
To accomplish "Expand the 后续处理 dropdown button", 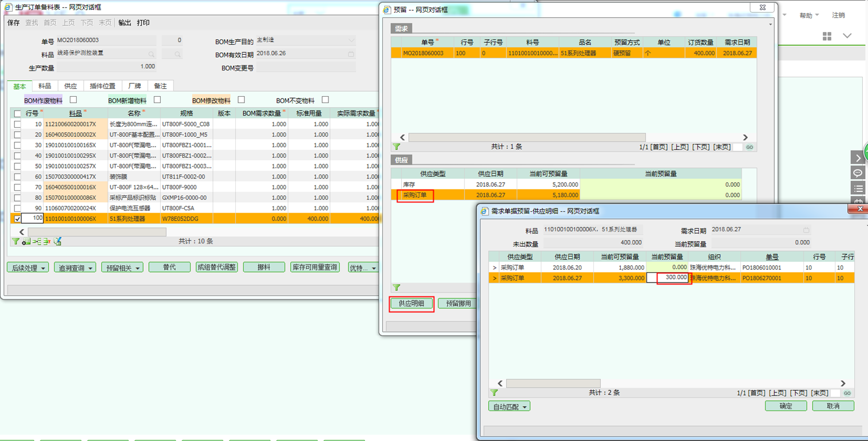I will [x=27, y=267].
